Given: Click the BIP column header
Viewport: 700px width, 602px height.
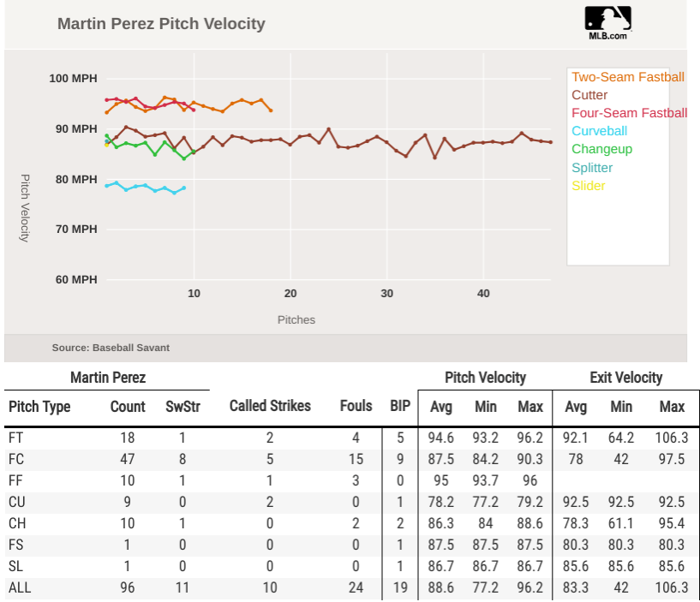Looking at the screenshot, I should point(399,406).
